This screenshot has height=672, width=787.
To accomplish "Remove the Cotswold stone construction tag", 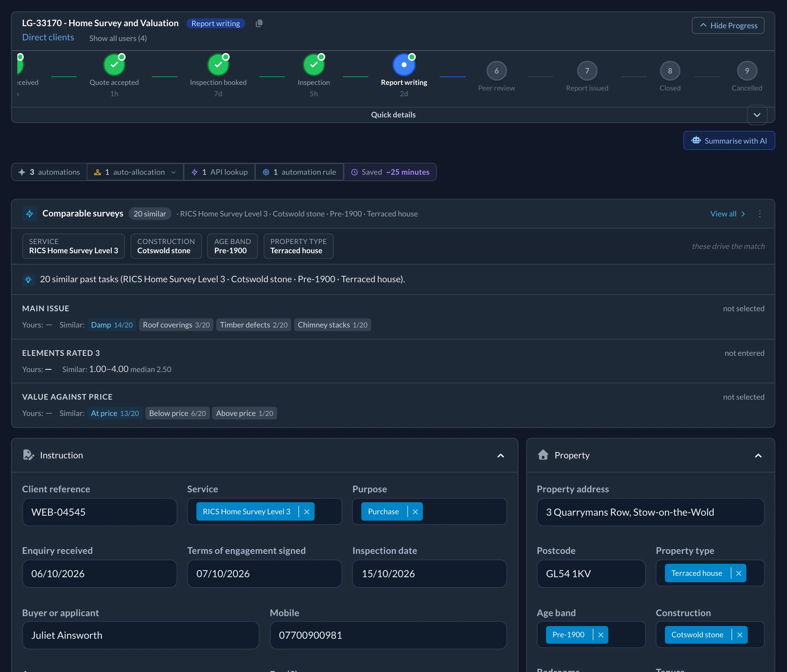I will pos(740,635).
